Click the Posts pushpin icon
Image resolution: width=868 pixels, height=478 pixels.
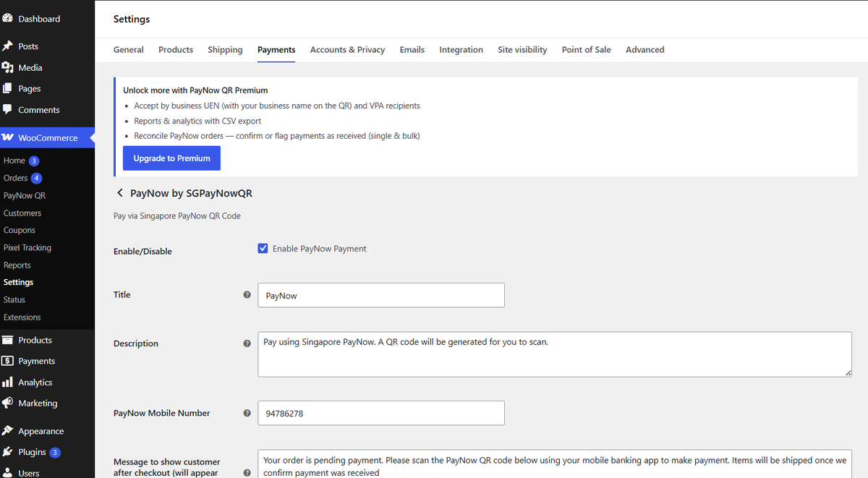[x=7, y=46]
